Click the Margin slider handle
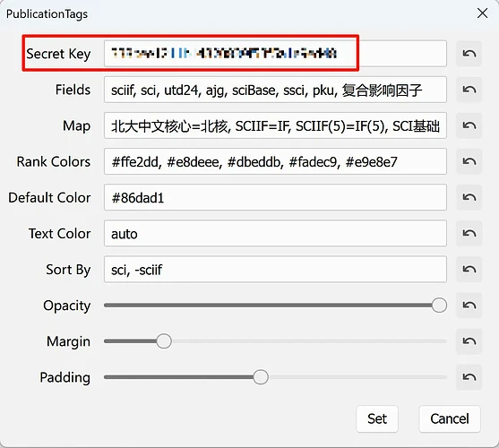 point(164,341)
